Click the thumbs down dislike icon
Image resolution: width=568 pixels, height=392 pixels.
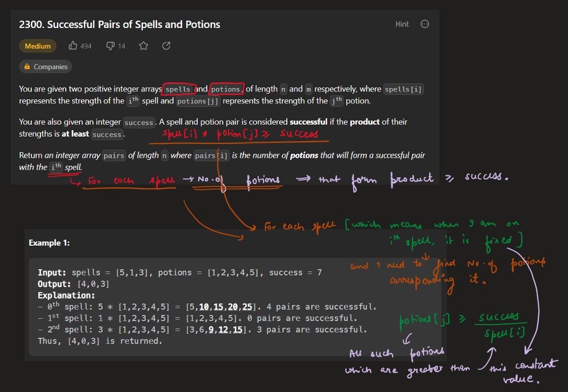[x=110, y=46]
